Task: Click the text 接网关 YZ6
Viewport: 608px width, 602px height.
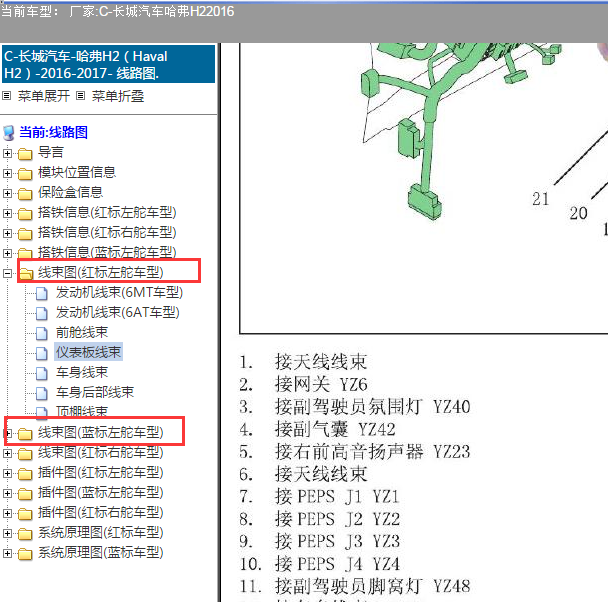Action: click(321, 385)
